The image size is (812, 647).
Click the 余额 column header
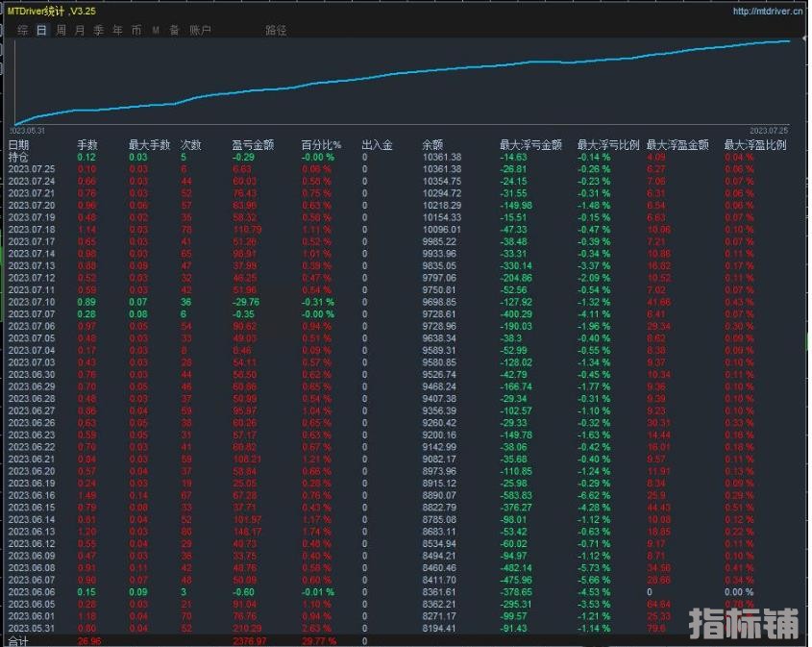(x=432, y=145)
